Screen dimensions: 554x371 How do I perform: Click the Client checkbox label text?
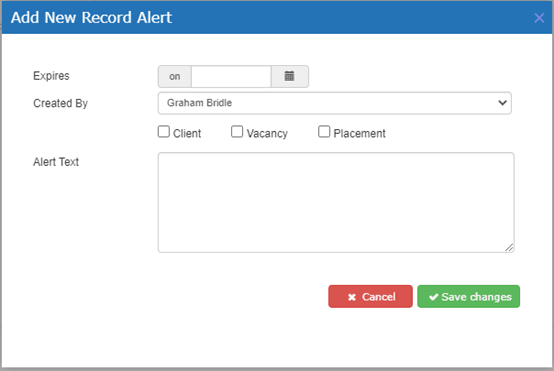[x=187, y=134]
